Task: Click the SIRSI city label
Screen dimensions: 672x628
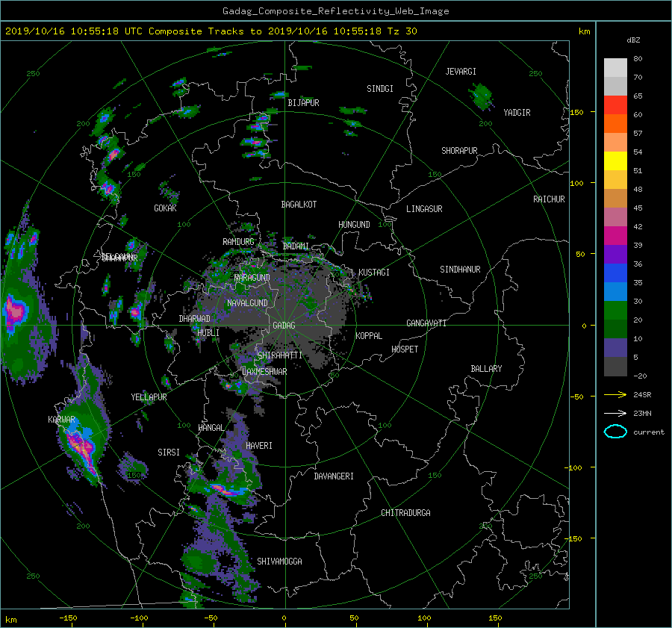Action: [x=169, y=453]
